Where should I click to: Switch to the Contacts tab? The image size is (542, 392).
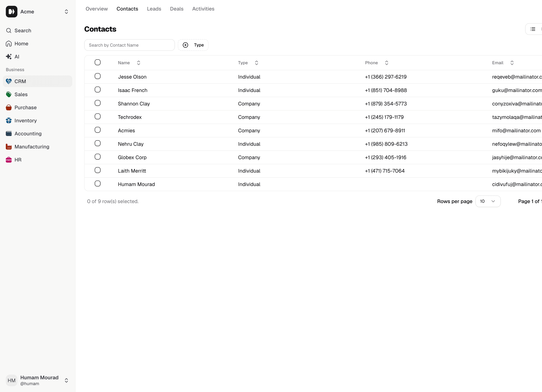coord(127,9)
